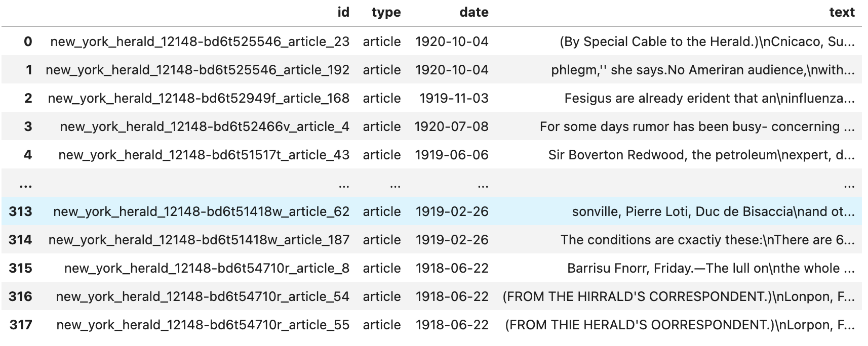Image resolution: width=868 pixels, height=346 pixels.
Task: Select type cell in row 2
Action: coord(382,98)
